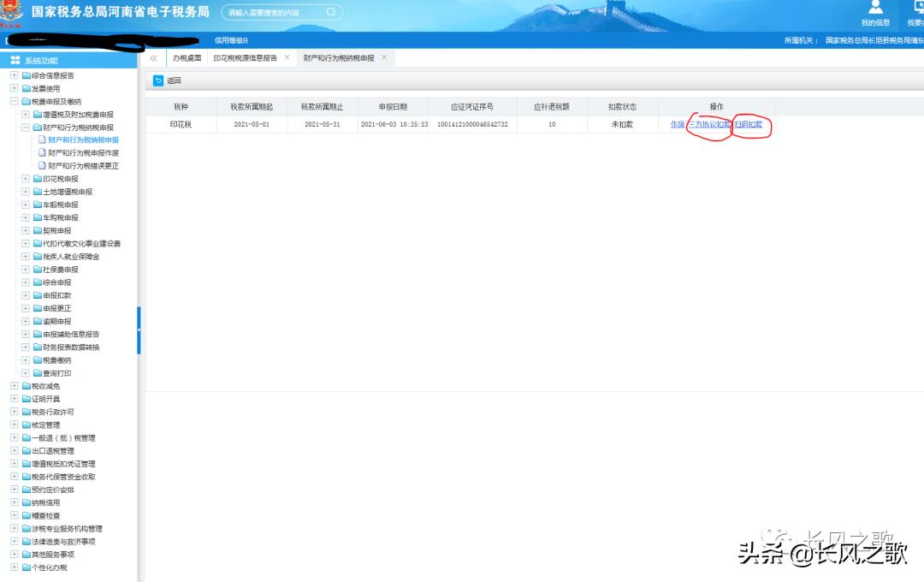924x582 pixels.
Task: Switch to the 办税桌面 tab
Action: pos(187,58)
